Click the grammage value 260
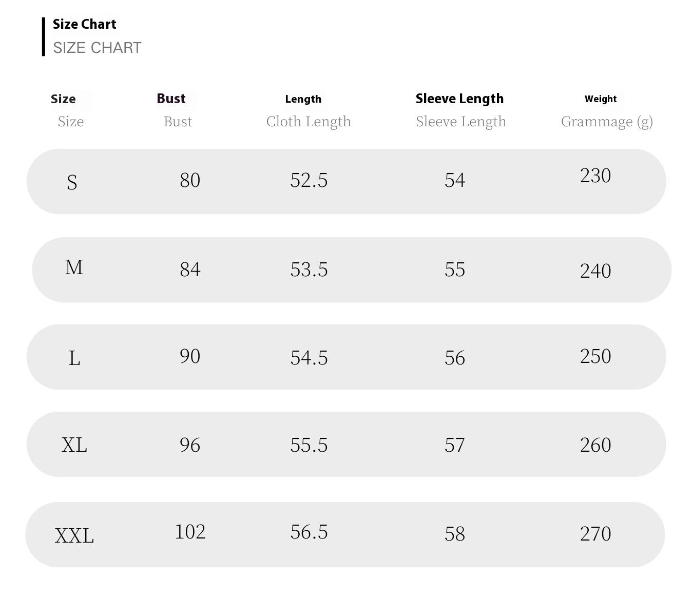The image size is (693, 616). pos(595,445)
